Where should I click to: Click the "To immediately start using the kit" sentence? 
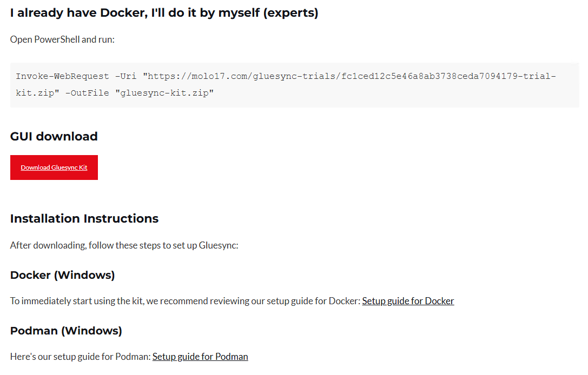184,301
